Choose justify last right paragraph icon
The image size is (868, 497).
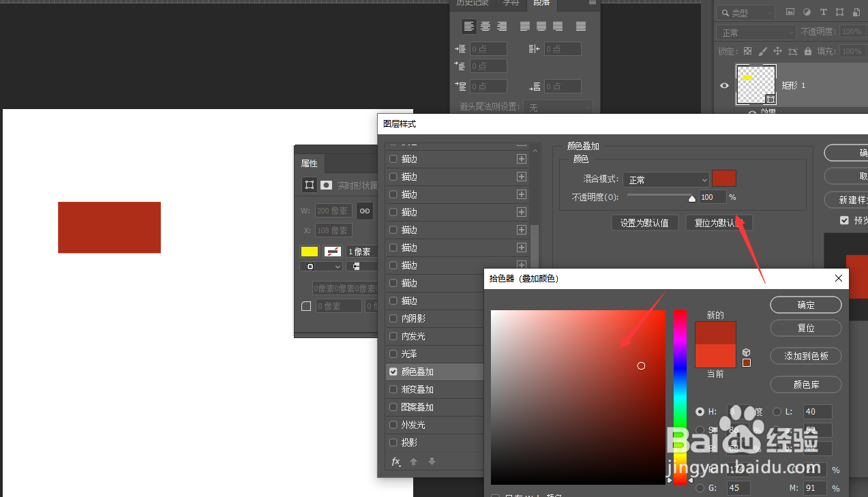coord(558,27)
